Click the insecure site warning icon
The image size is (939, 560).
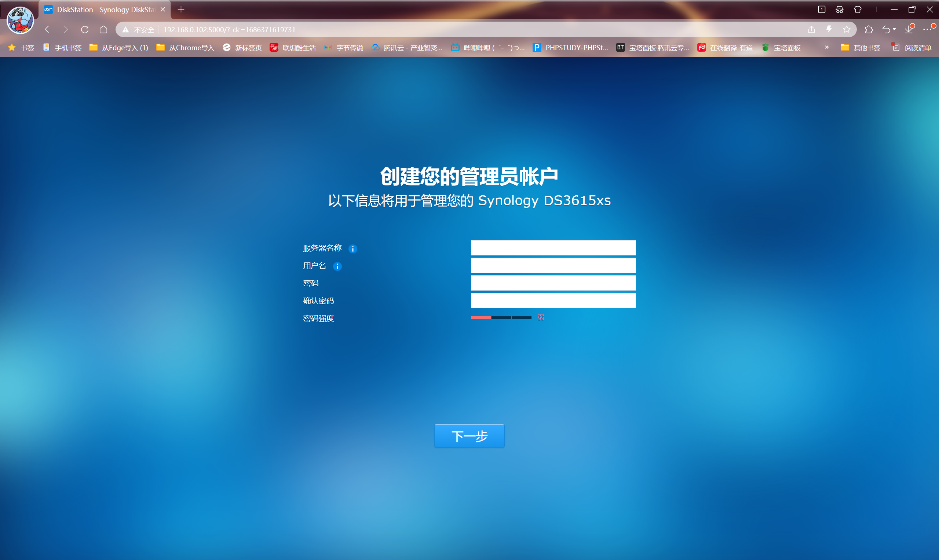pyautogui.click(x=126, y=29)
